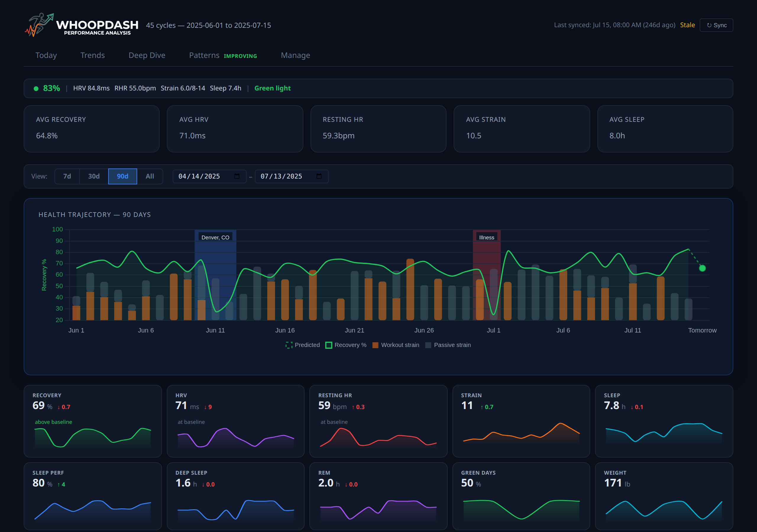Click the Green light status link
The width and height of the screenshot is (757, 532).
pyautogui.click(x=272, y=88)
